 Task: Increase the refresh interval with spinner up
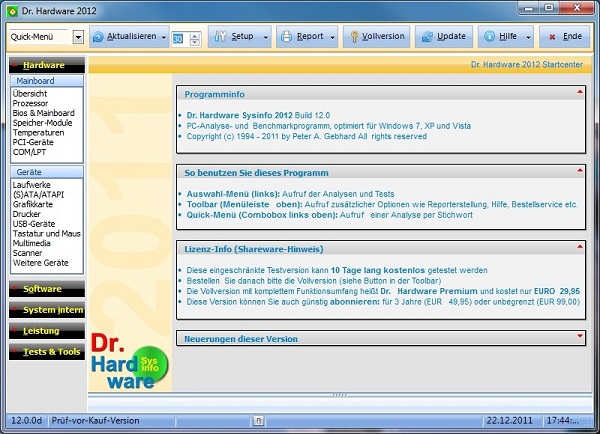click(195, 35)
